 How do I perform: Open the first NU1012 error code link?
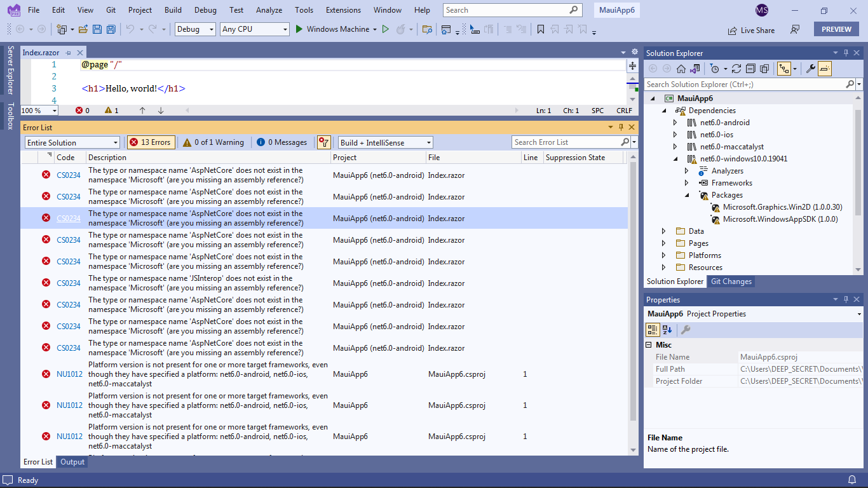[x=69, y=374]
